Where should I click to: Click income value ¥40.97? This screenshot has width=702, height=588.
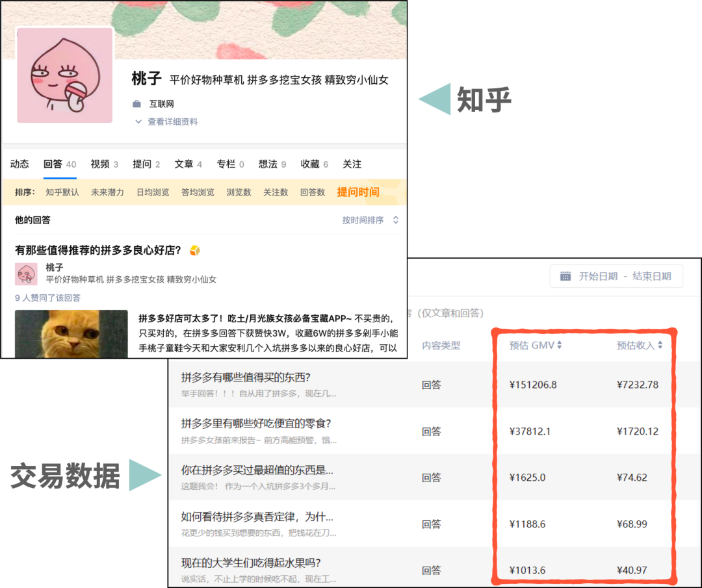632,570
